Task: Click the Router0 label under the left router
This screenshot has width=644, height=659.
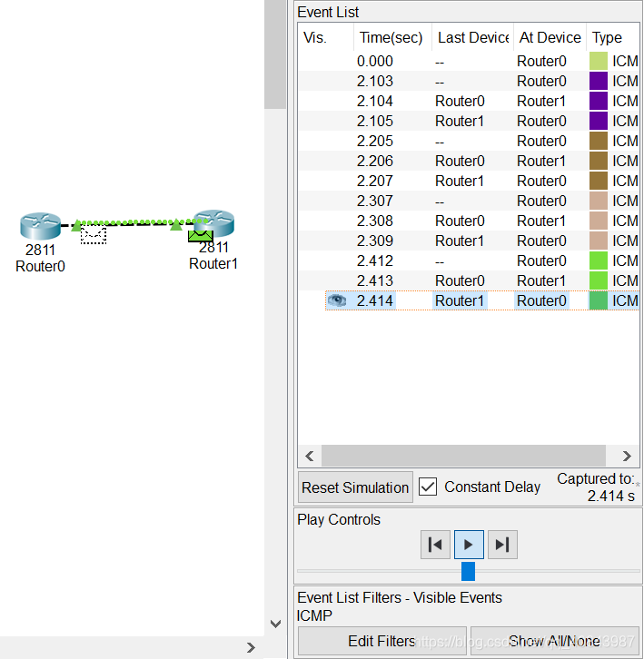Action: (x=40, y=266)
